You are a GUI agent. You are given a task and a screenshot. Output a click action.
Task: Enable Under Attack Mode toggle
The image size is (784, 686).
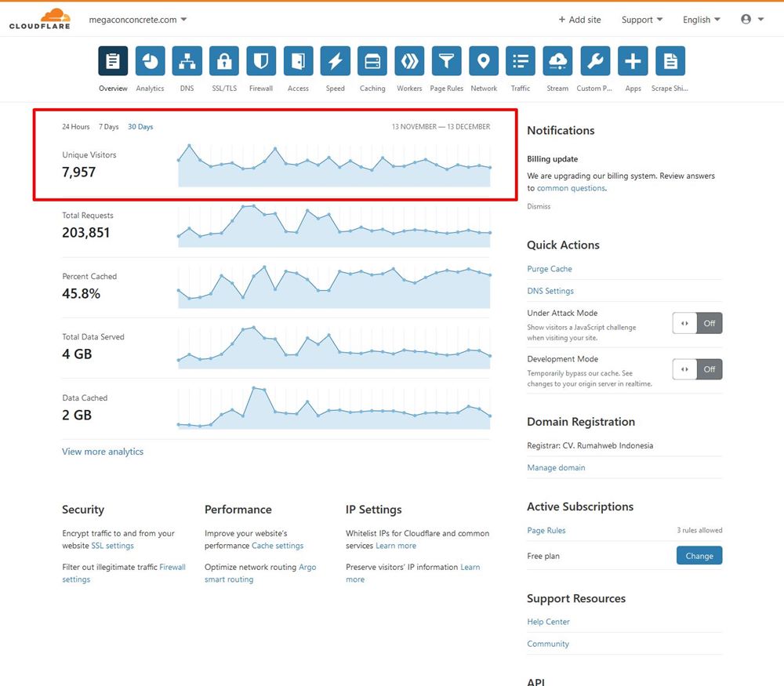click(697, 322)
